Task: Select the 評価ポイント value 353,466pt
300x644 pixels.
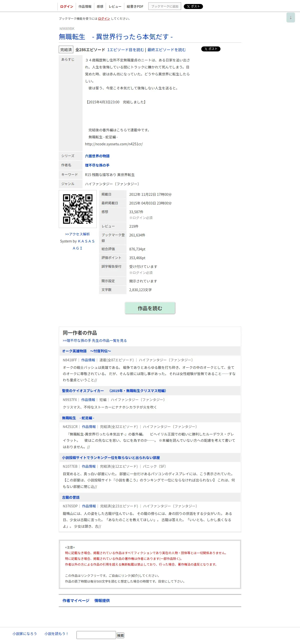Action: [137, 258]
